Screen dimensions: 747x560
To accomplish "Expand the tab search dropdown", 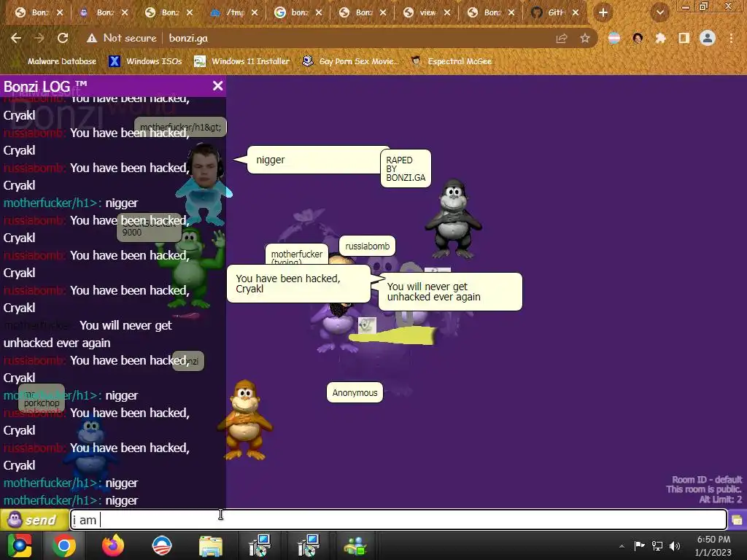I will point(659,13).
